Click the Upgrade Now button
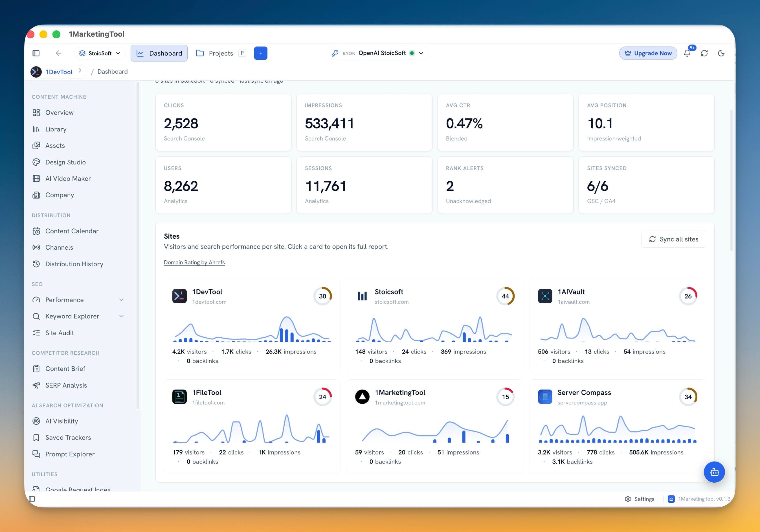This screenshot has width=760, height=532. (648, 53)
